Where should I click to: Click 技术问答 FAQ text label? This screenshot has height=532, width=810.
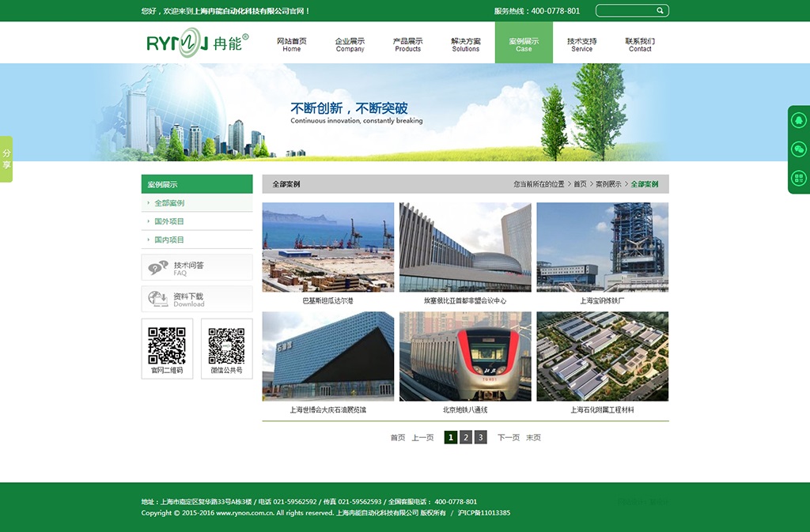[188, 268]
